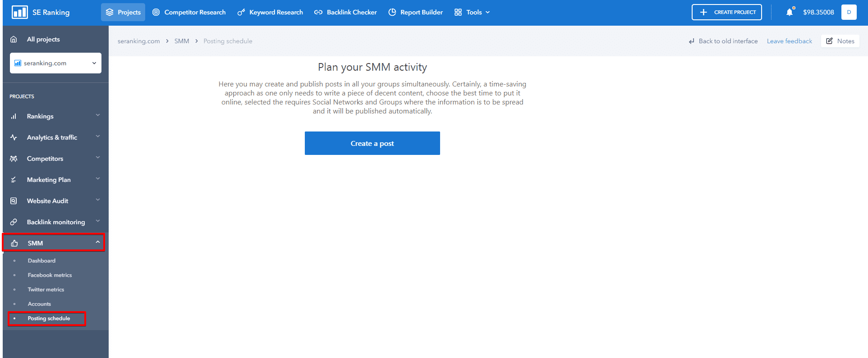
Task: Click the Analytics & traffic pulse icon
Action: pyautogui.click(x=14, y=137)
